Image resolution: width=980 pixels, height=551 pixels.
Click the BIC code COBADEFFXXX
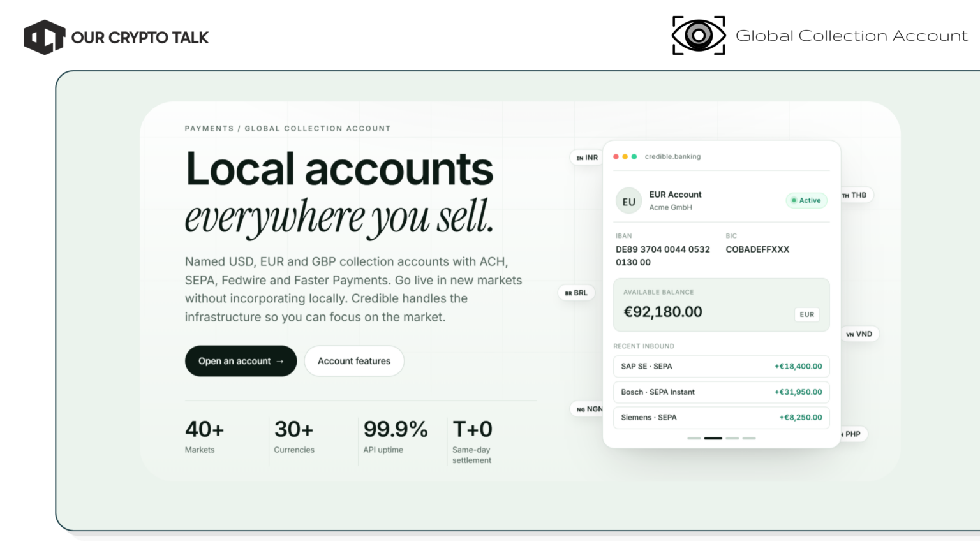[757, 249]
